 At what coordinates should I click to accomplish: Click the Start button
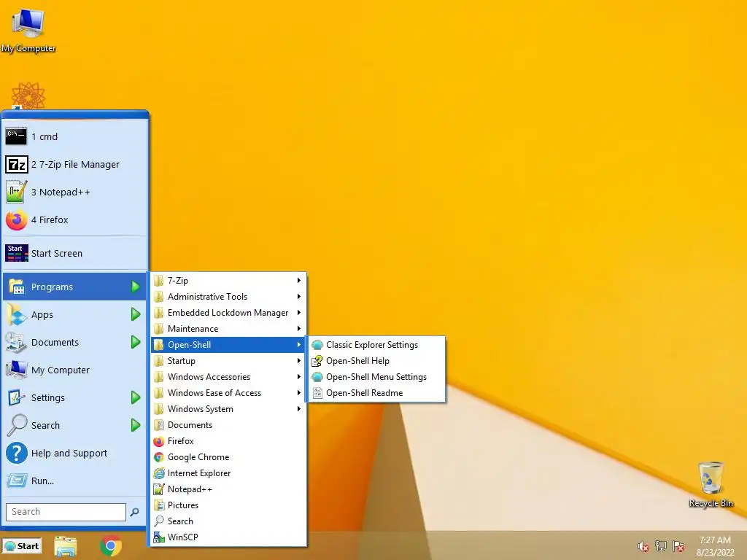[22, 546]
